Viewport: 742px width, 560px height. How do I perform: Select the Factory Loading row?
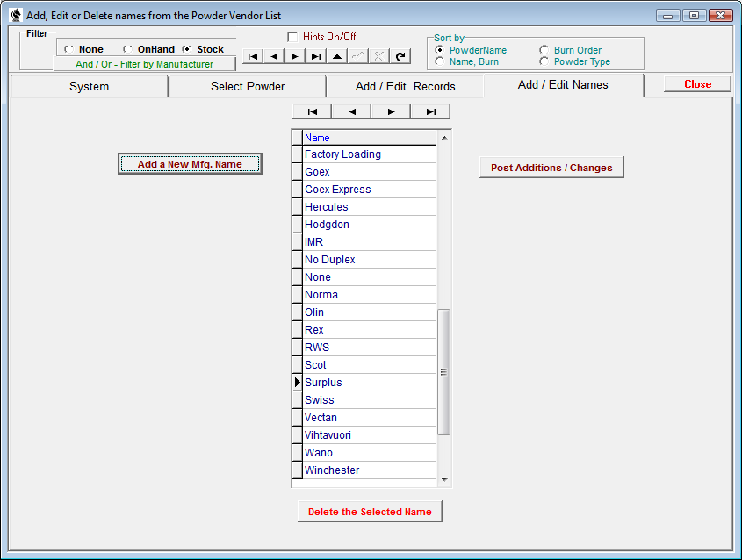click(369, 154)
